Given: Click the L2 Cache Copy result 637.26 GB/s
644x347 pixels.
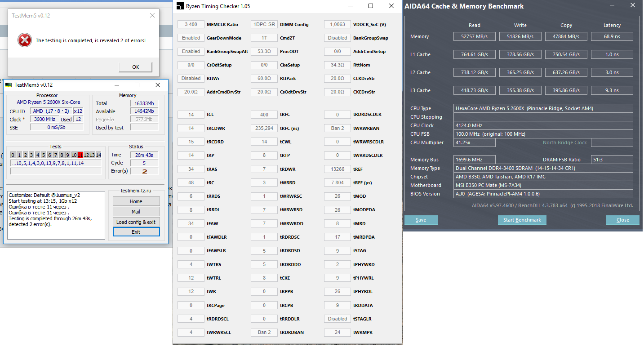Looking at the screenshot, I should (x=566, y=72).
